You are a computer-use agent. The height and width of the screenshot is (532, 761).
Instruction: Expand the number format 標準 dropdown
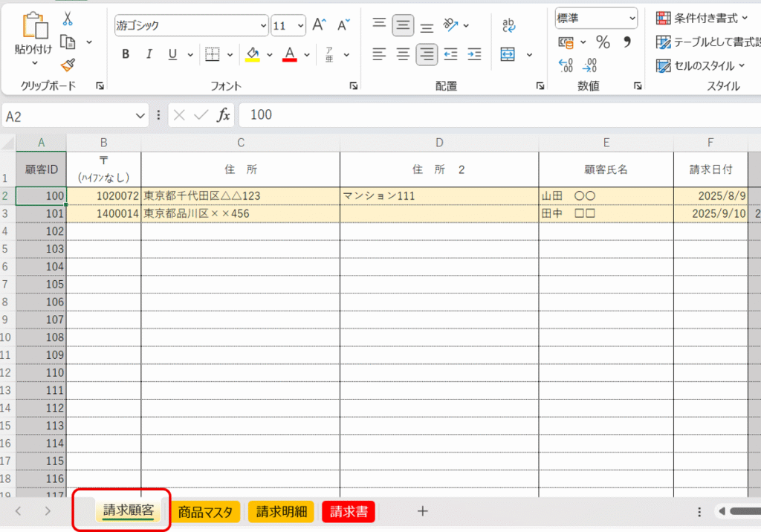(x=596, y=18)
